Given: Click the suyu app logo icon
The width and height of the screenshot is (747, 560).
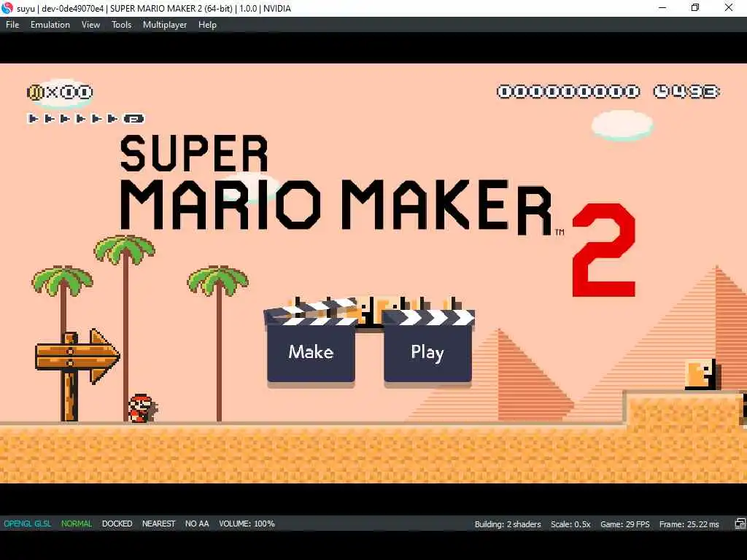Looking at the screenshot, I should pos(7,8).
